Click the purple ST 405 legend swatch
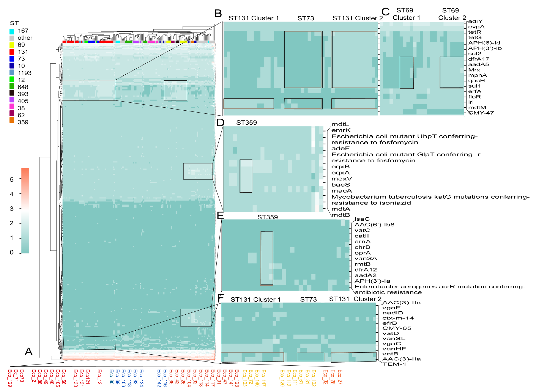Image resolution: width=536 pixels, height=392 pixels. coord(12,100)
